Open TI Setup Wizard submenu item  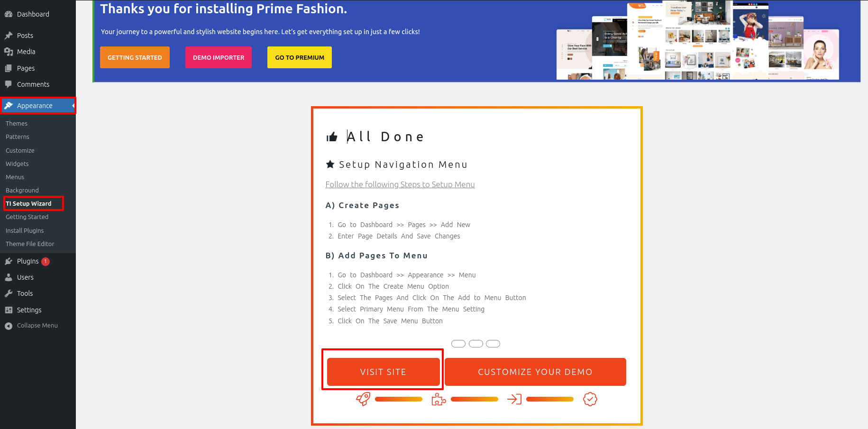click(28, 204)
